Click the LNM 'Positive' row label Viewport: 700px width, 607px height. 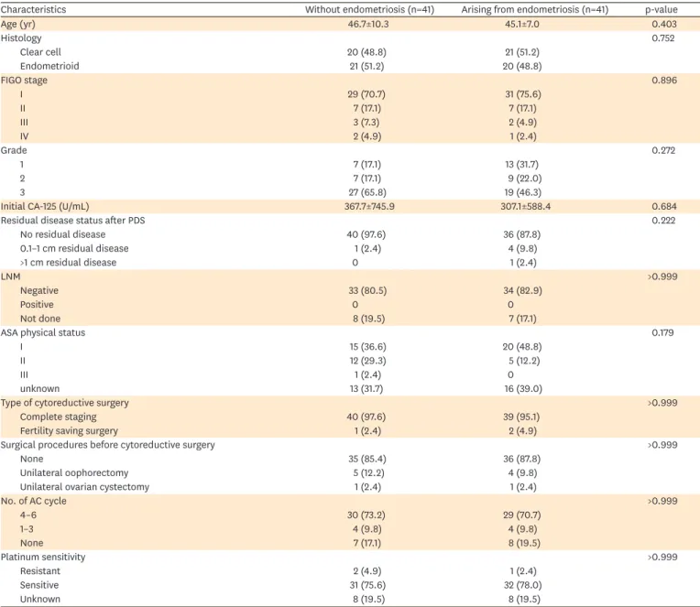pos(37,305)
